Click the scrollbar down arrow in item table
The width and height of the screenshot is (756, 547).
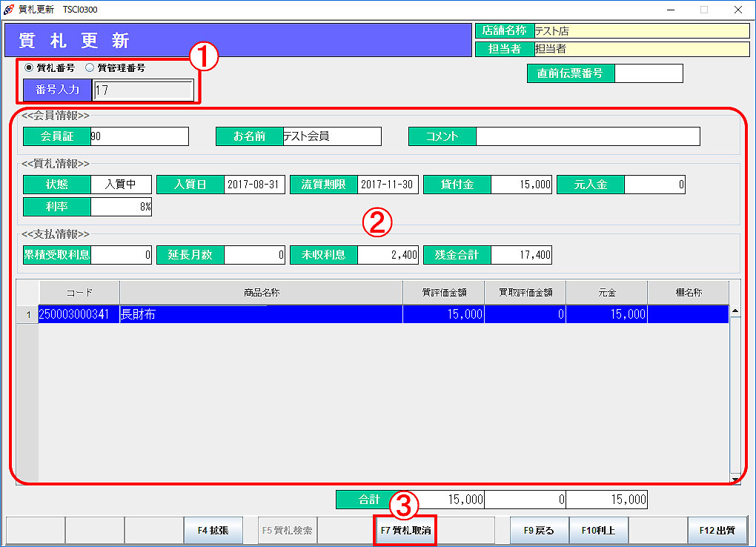[735, 479]
